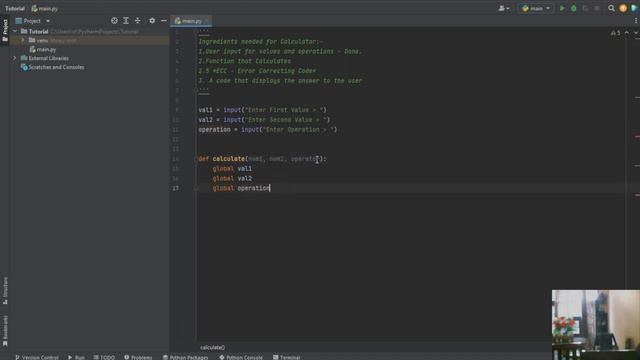640x360 pixels.
Task: Click the Run 'main' green play icon
Action: (x=562, y=8)
